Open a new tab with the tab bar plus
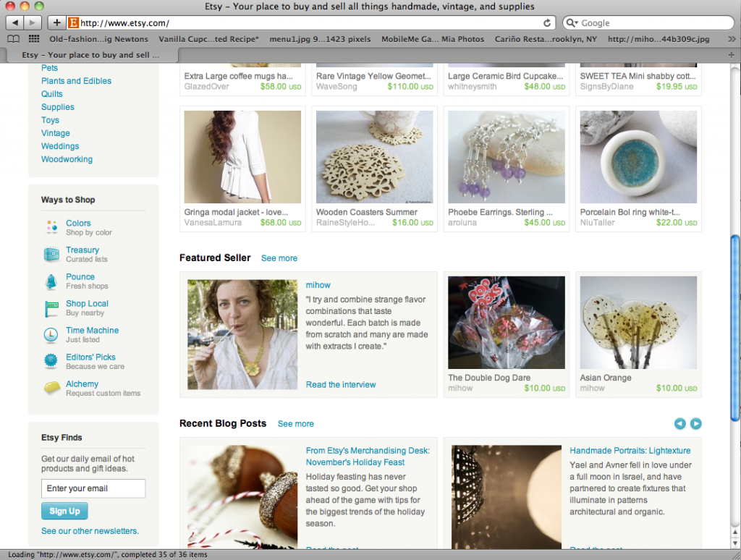Screen dimensions: 741x560 [731, 55]
